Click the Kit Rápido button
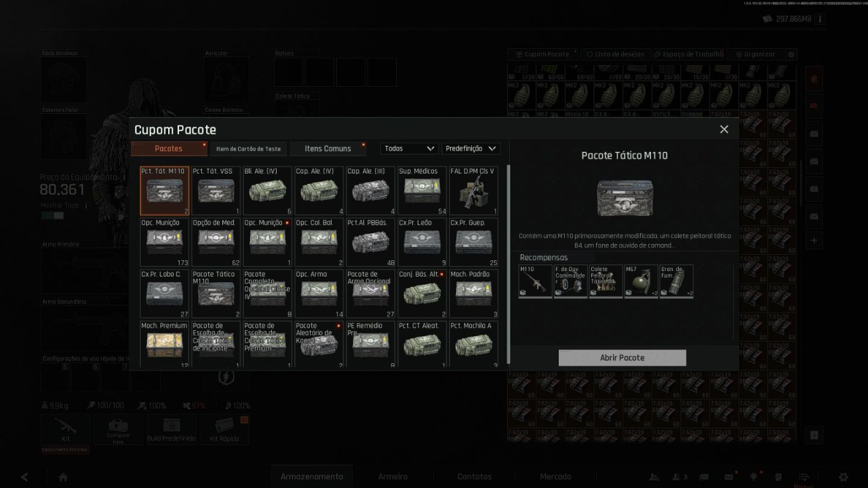 point(225,429)
